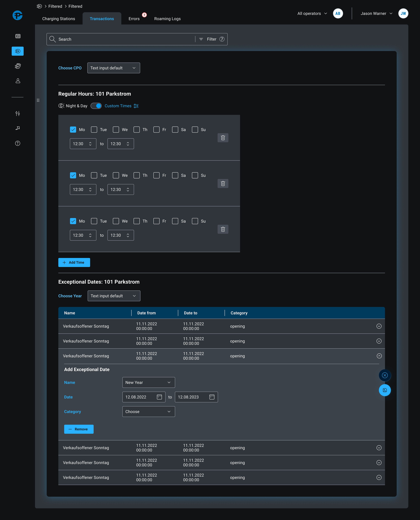The height and width of the screenshot is (520, 420).
Task: Switch to Charging Stations tab
Action: (59, 19)
